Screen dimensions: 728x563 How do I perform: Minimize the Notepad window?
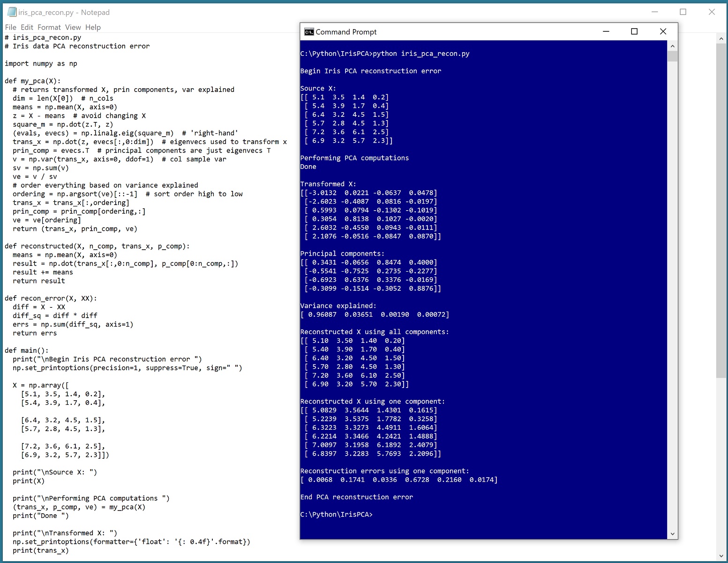pos(654,12)
